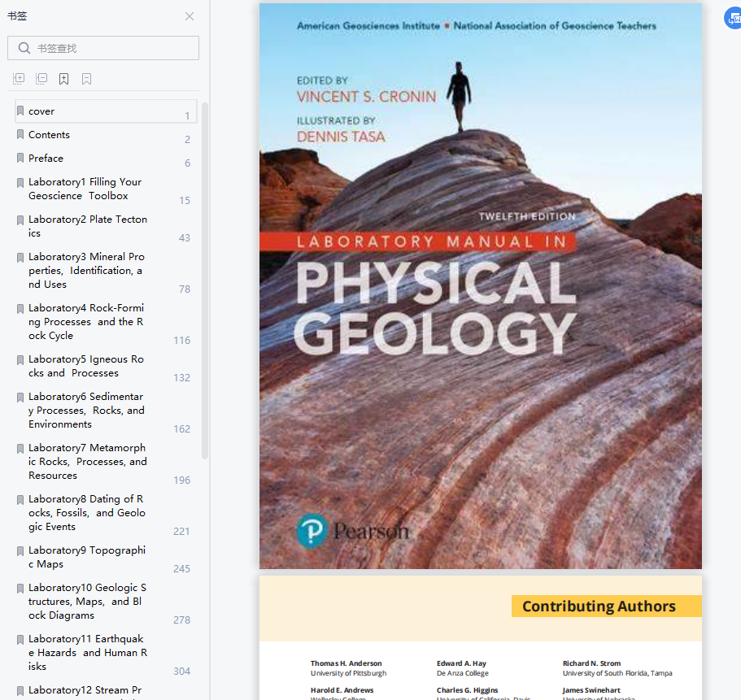
Task: Collapse all bookmarks using the minus-box icon
Action: click(41, 79)
